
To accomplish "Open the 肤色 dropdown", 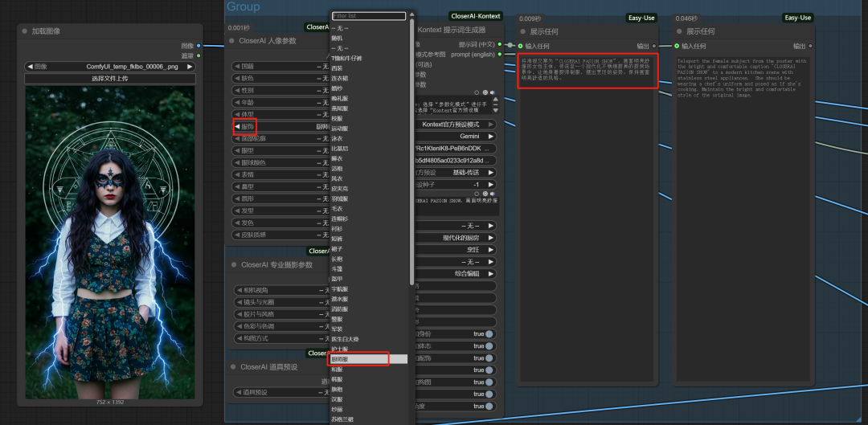I will (281, 79).
